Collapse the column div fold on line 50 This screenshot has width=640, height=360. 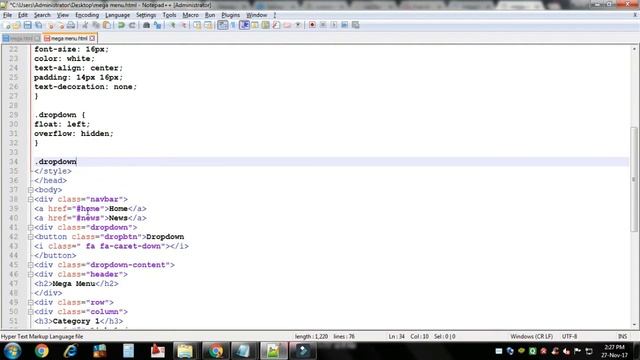[x=31, y=312]
